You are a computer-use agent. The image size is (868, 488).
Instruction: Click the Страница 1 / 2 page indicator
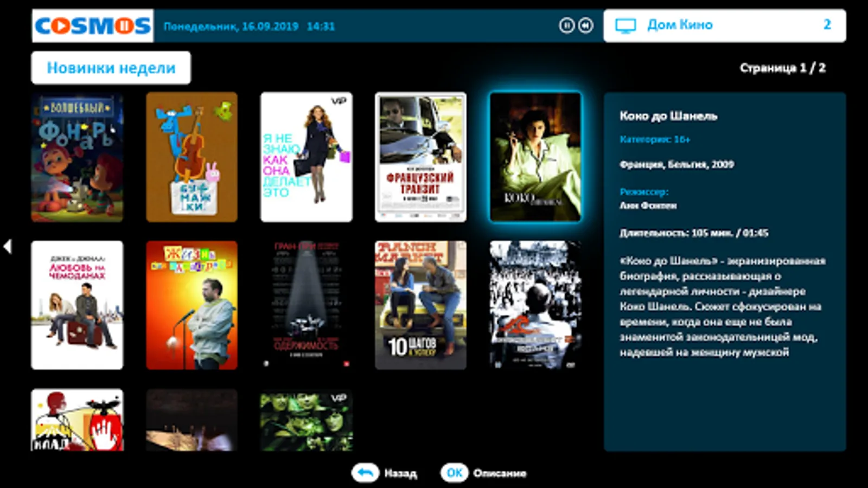[x=783, y=68]
